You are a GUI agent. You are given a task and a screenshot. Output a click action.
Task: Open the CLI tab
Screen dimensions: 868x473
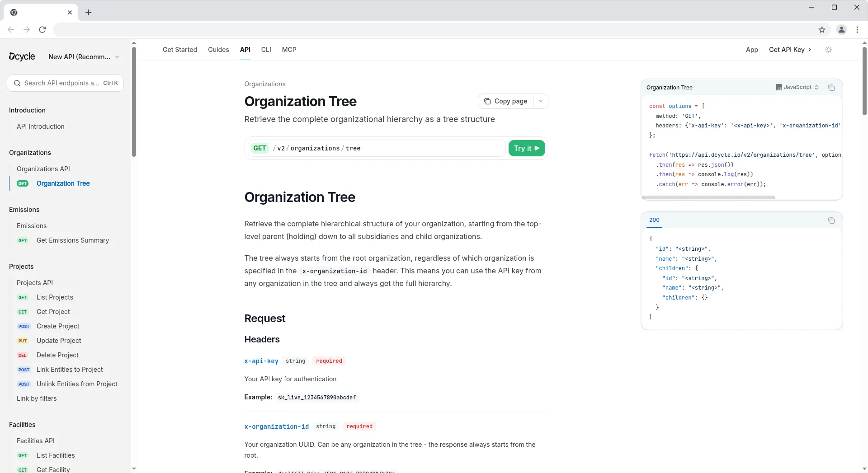pyautogui.click(x=266, y=50)
